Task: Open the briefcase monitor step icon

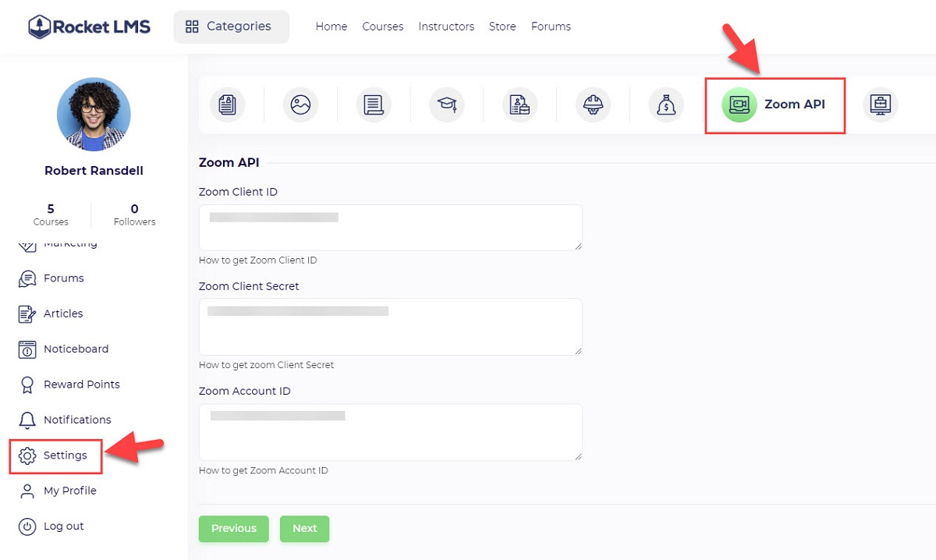Action: pos(881,105)
